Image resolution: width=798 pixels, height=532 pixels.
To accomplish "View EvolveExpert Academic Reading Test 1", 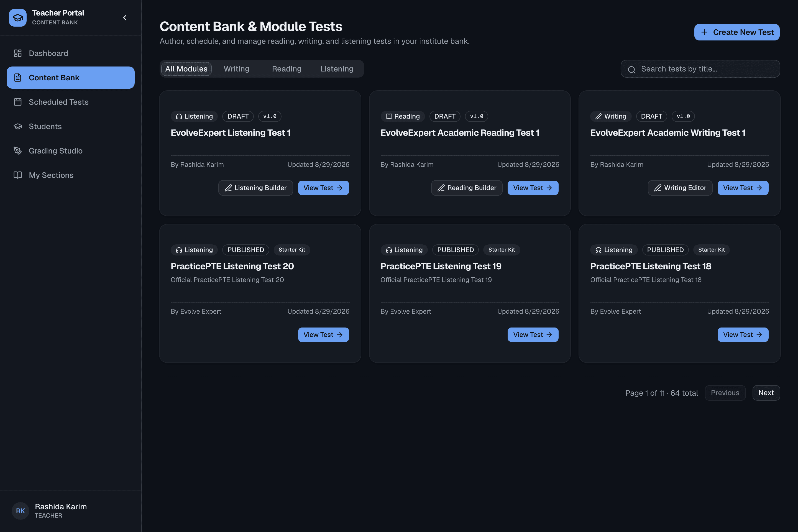I will click(x=533, y=188).
